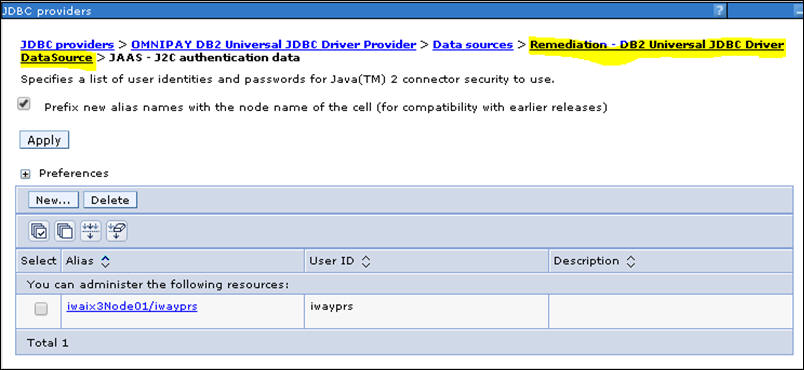
Task: Sort table by Alias column arrows
Action: (105, 261)
